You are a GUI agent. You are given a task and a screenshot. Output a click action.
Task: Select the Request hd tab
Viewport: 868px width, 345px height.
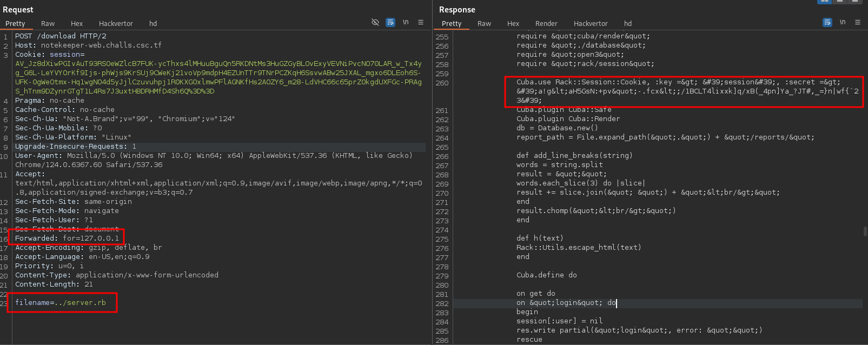[x=153, y=24]
